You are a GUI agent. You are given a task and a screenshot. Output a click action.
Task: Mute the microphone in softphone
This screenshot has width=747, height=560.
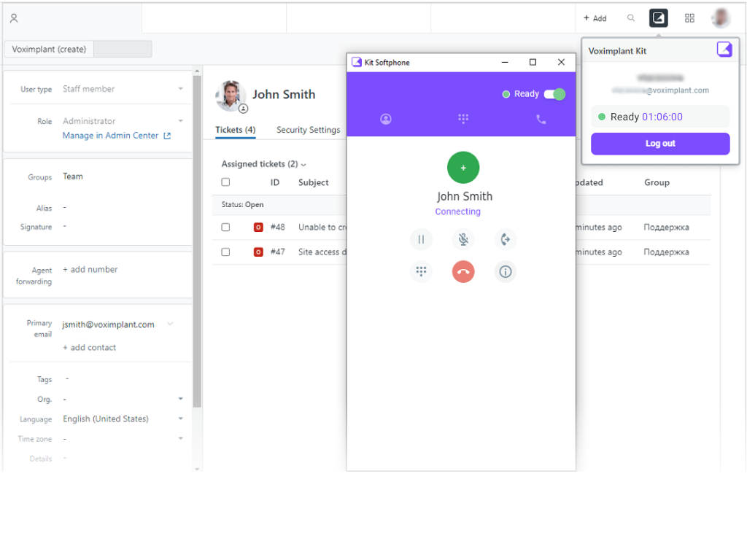click(463, 239)
